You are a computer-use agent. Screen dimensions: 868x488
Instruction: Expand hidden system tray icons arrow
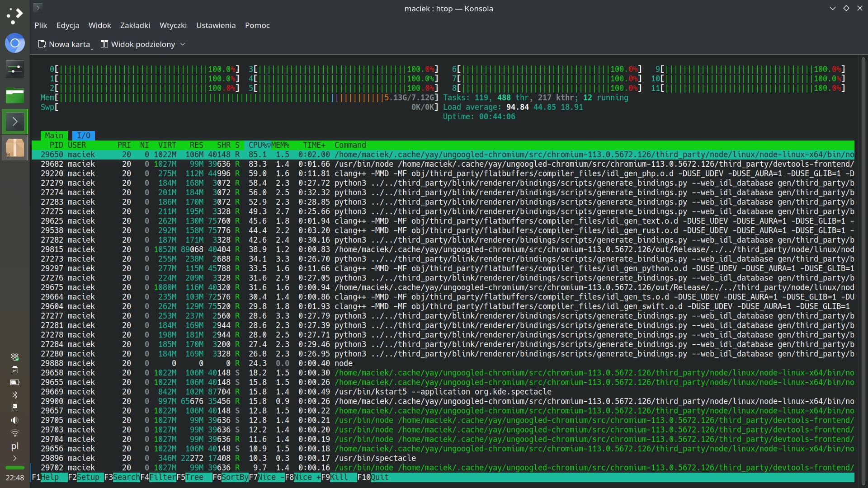pyautogui.click(x=14, y=458)
